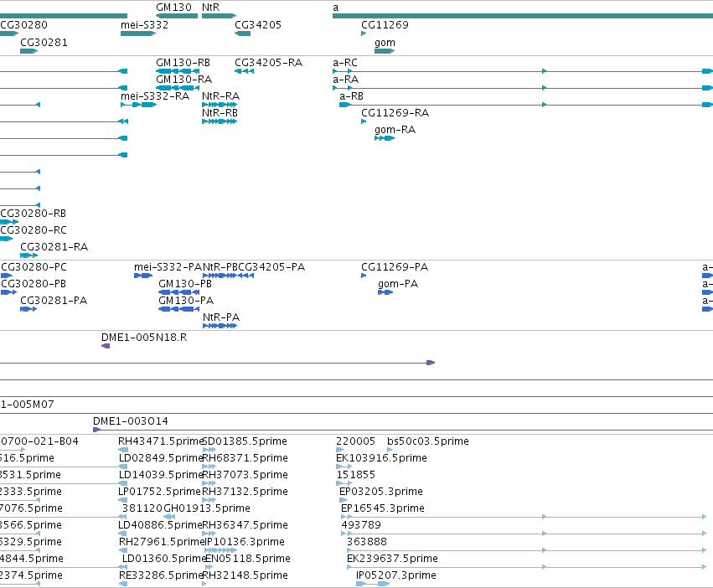Open the CG11269-RA transcript label
Screen dimensions: 713x588
[395, 113]
